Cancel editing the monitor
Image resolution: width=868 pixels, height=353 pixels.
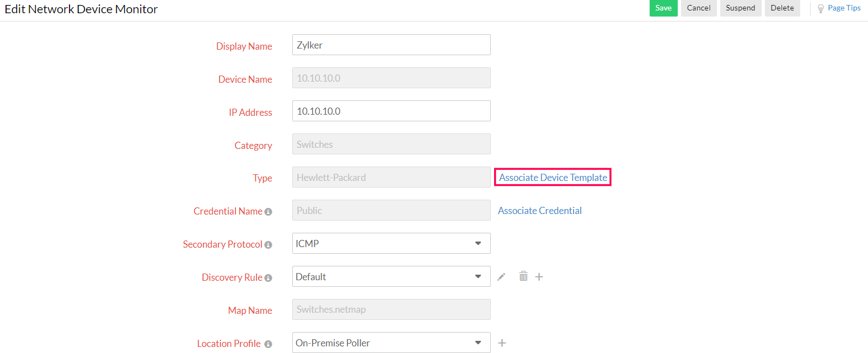699,8
